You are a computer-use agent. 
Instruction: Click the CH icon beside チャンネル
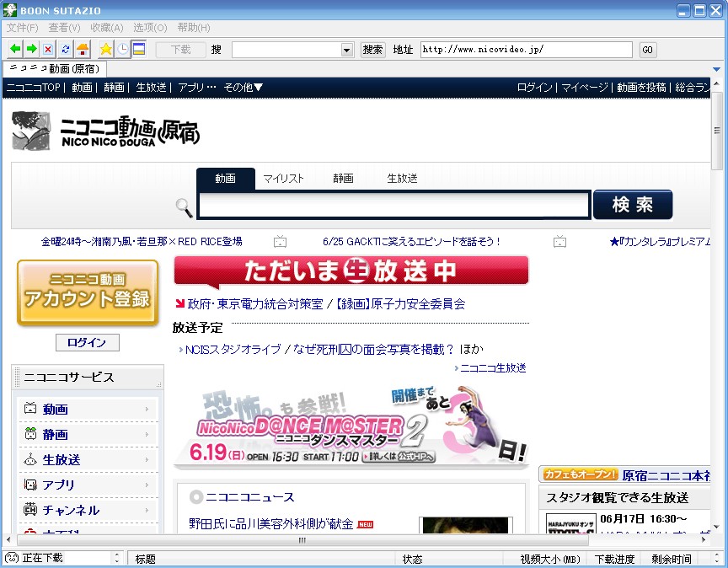[x=30, y=510]
